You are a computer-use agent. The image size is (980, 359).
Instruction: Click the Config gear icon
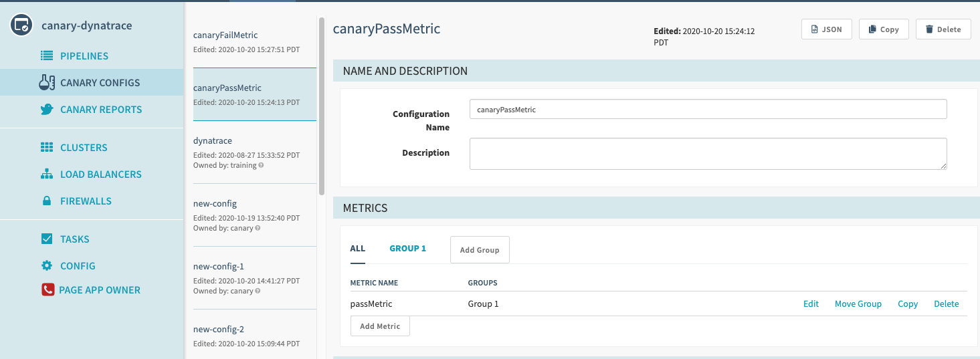(x=47, y=266)
